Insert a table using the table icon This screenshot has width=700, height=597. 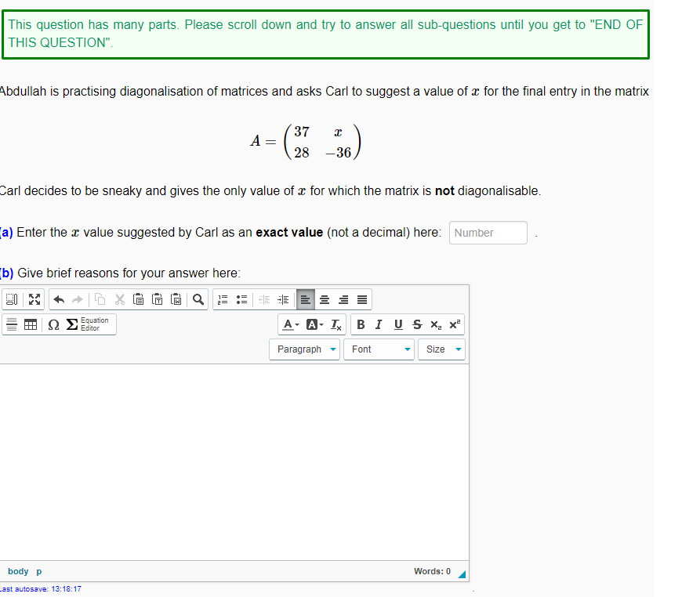(30, 324)
